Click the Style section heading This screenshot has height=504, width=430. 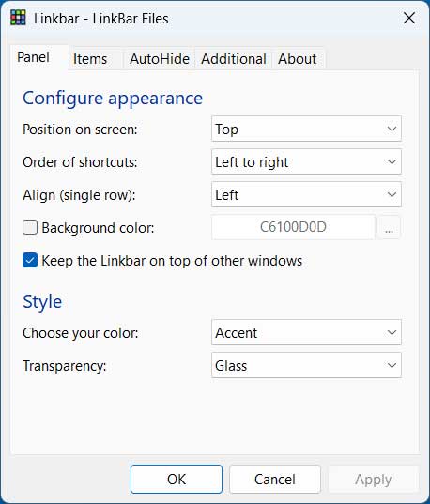[42, 302]
